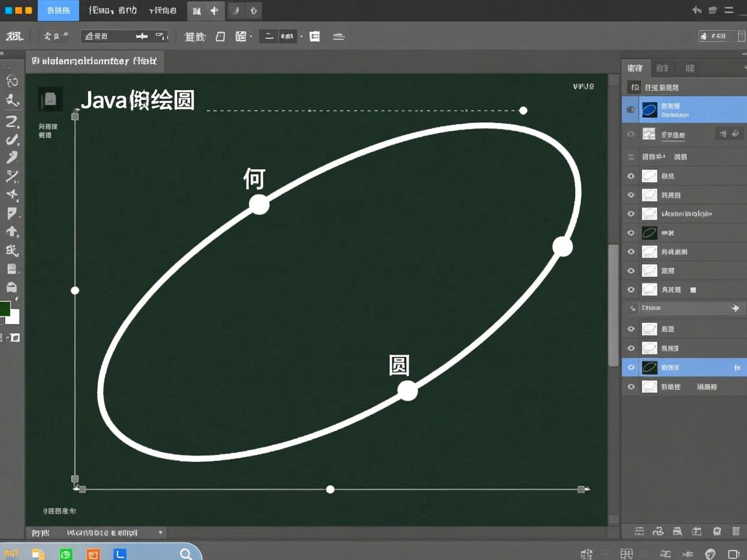747x560 pixels.
Task: Click the leftmost icon in the layers panel footer
Action: click(639, 531)
